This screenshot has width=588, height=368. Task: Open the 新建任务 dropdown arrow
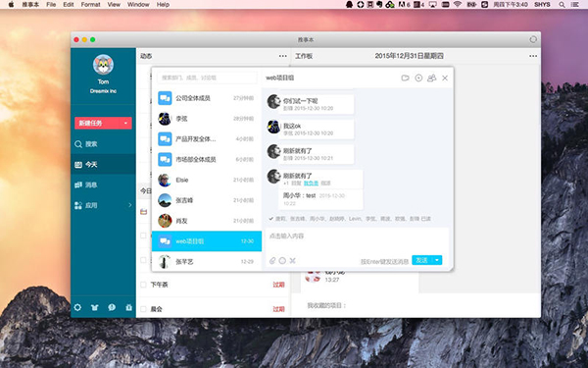tap(126, 124)
